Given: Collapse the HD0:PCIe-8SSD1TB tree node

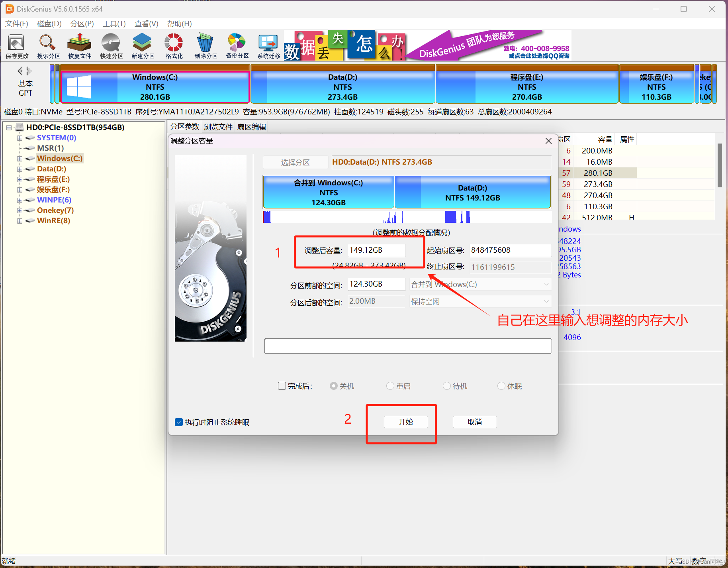Looking at the screenshot, I should tap(9, 128).
